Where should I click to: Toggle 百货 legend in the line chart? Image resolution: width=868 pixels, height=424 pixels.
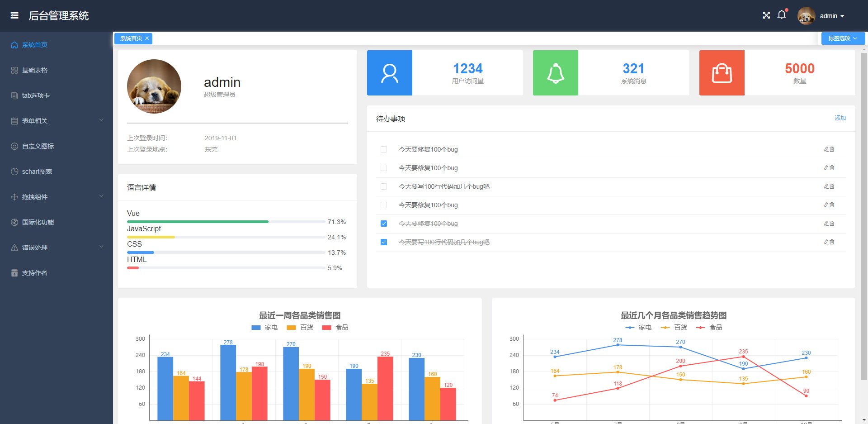pyautogui.click(x=674, y=328)
